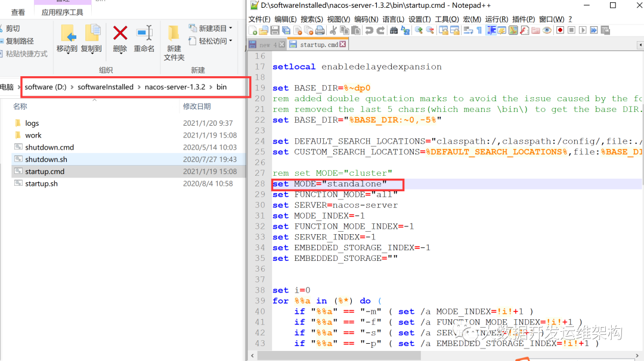
Task: Save current recorded macro icon
Action: [605, 30]
